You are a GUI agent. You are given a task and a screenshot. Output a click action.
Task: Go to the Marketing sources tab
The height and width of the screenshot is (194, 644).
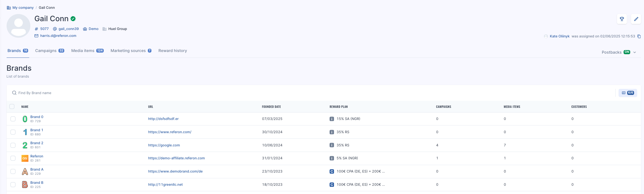[131, 51]
